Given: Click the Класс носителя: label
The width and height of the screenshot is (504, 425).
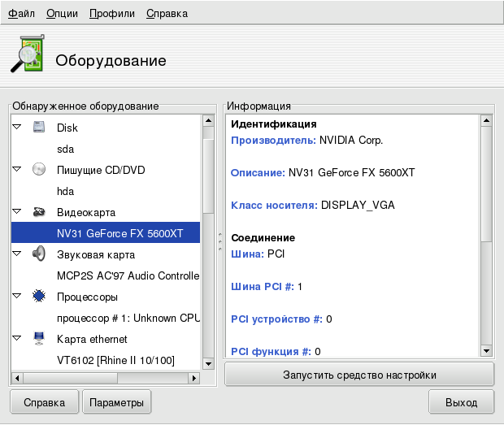Looking at the screenshot, I should (275, 206).
